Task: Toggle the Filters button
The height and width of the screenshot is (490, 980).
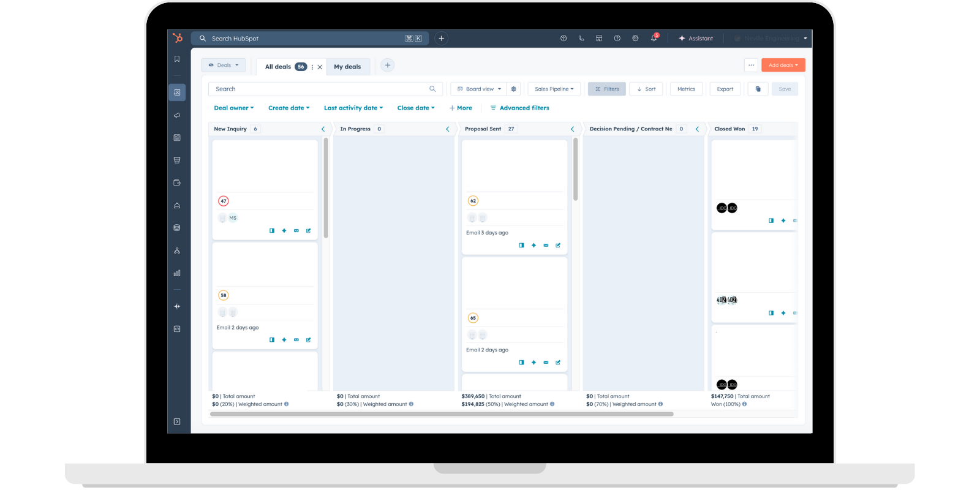Action: (607, 89)
